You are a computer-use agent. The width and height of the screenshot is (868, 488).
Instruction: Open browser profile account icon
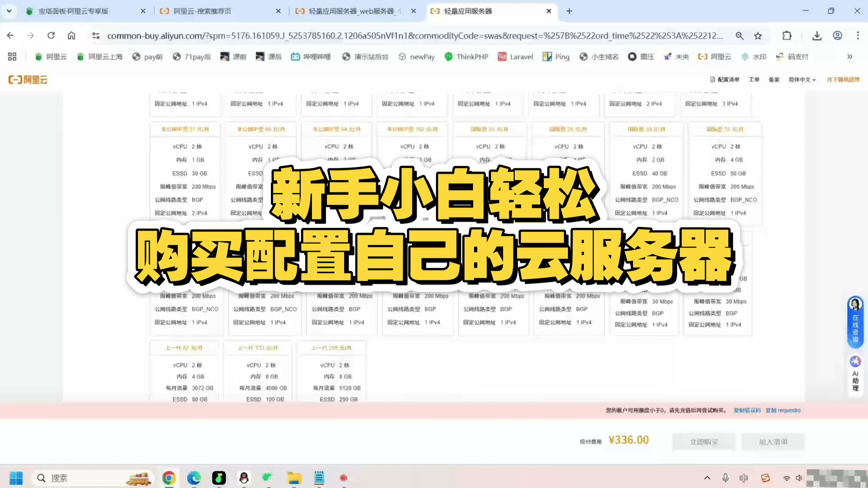point(837,36)
